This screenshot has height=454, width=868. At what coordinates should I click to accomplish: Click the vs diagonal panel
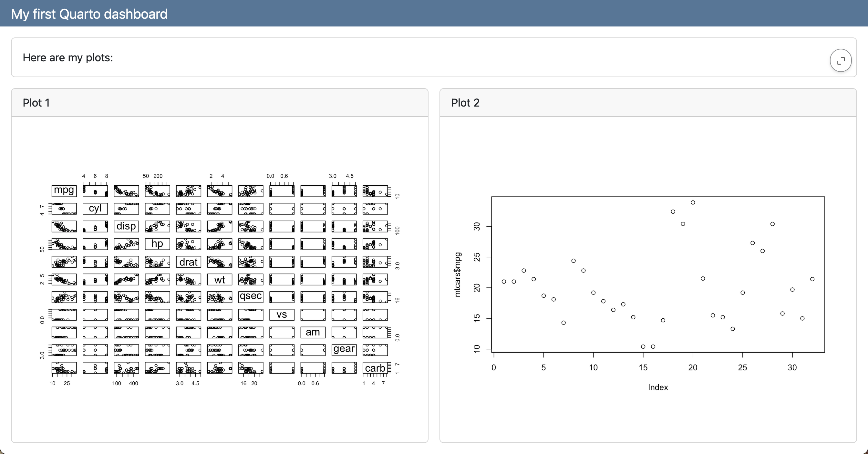coord(282,315)
